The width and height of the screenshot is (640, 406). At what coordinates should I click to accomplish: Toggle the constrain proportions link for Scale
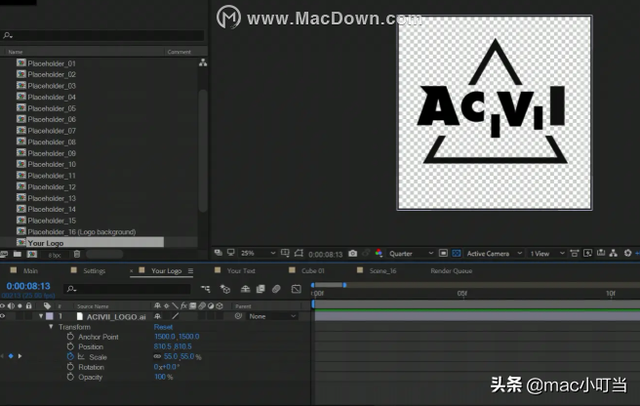pos(157,356)
